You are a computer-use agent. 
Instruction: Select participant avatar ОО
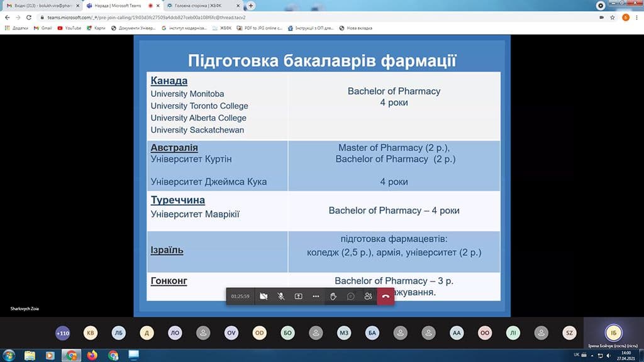coord(485,333)
